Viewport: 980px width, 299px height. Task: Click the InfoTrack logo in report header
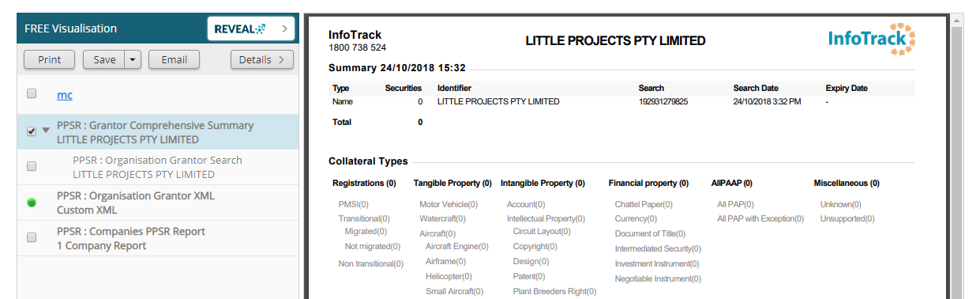[x=872, y=39]
